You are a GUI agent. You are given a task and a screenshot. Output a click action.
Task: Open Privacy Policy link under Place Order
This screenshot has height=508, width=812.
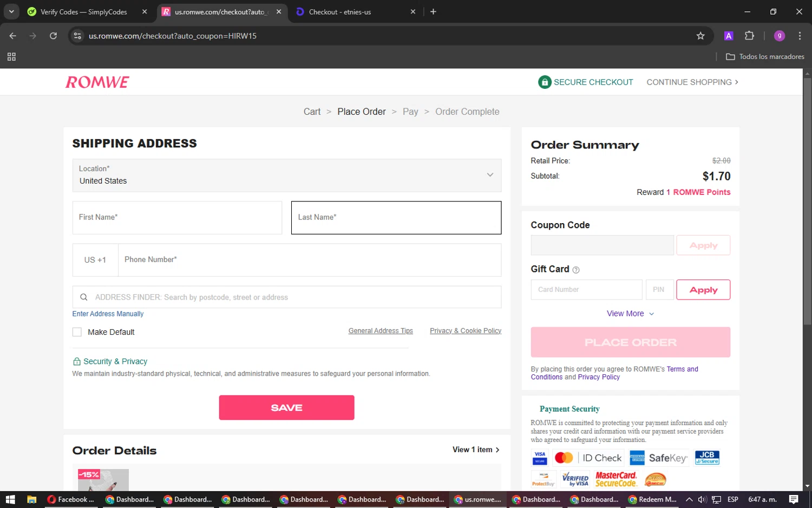pos(599,377)
